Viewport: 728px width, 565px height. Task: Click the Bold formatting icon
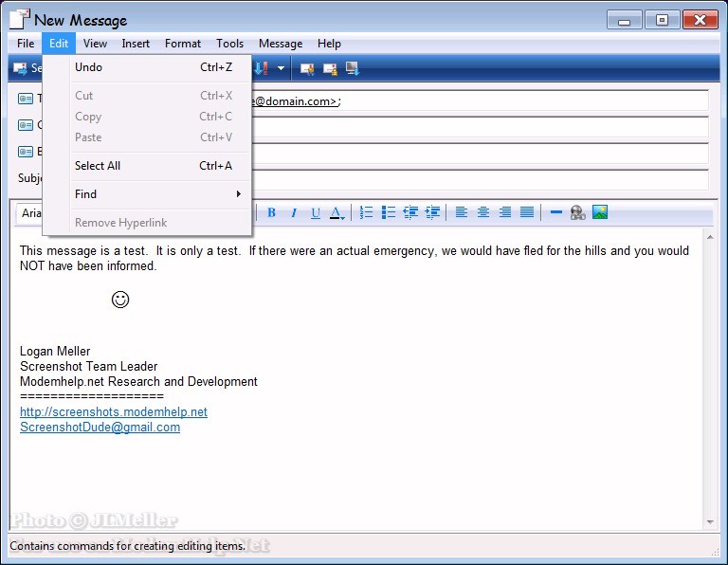(x=271, y=212)
